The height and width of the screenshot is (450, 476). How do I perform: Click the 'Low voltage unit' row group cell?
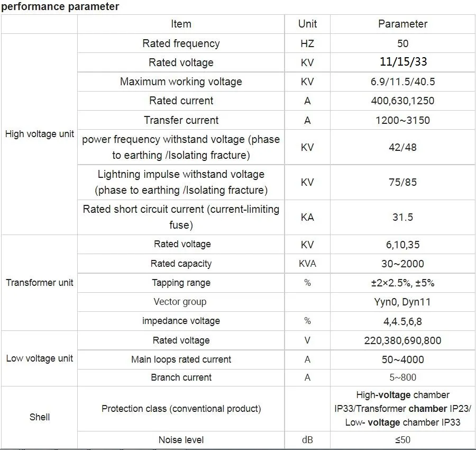point(40,358)
